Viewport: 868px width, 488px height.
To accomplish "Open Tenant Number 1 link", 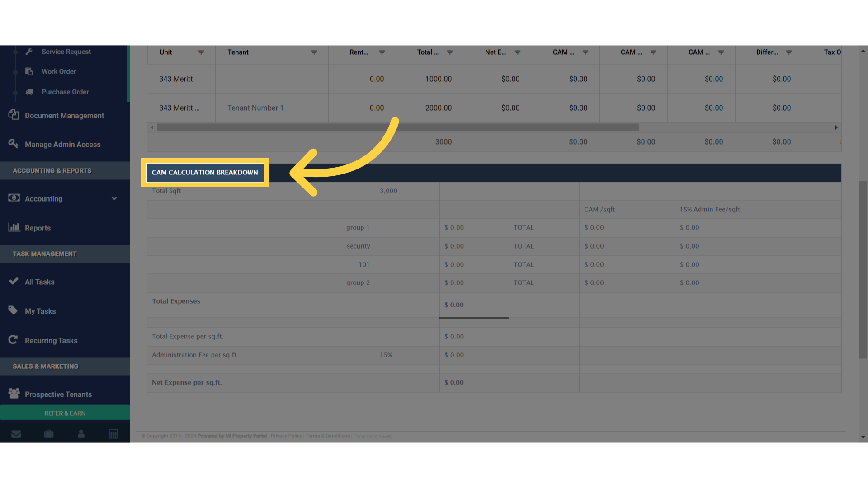I will 255,108.
